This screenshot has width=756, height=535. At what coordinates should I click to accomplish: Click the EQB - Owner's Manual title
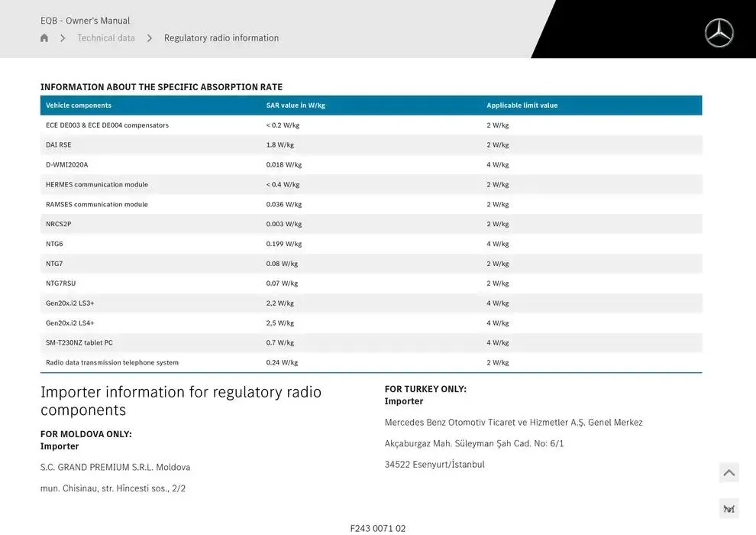coord(86,21)
